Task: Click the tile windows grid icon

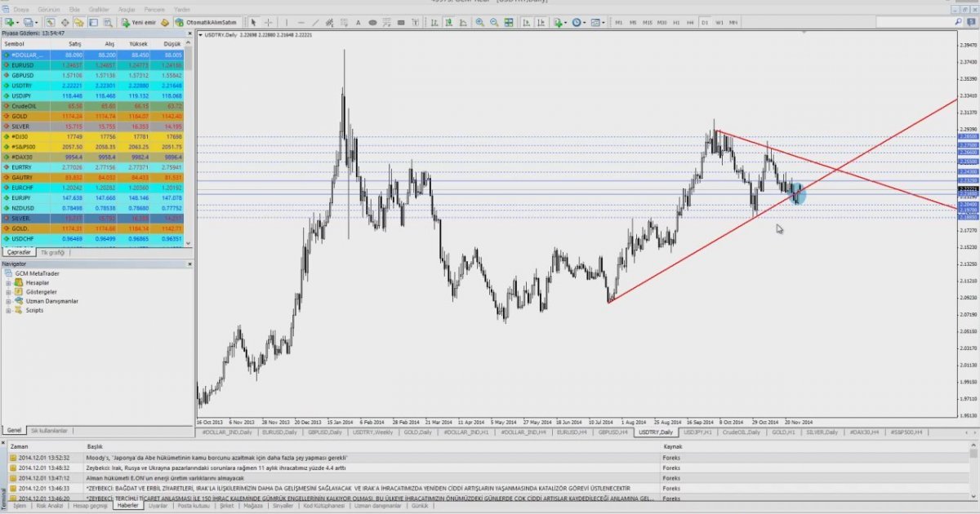Action: (x=509, y=23)
